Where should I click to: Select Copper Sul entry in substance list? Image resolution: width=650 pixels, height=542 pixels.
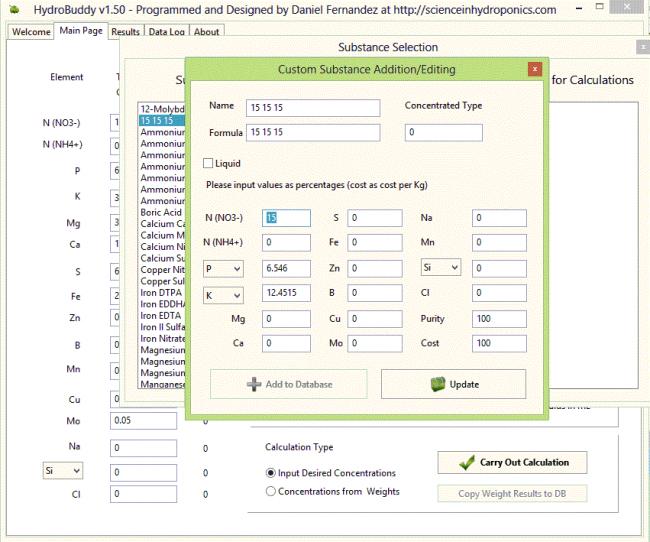pos(162,281)
